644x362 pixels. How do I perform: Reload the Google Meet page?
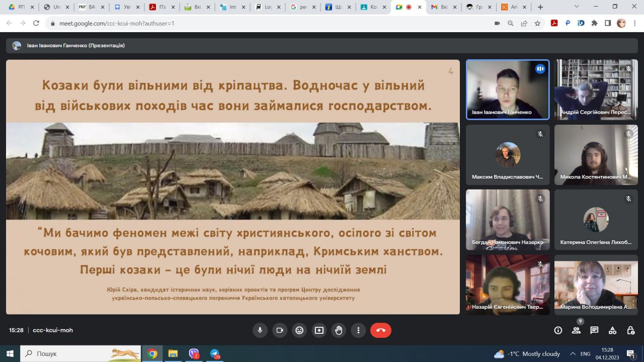point(36,23)
